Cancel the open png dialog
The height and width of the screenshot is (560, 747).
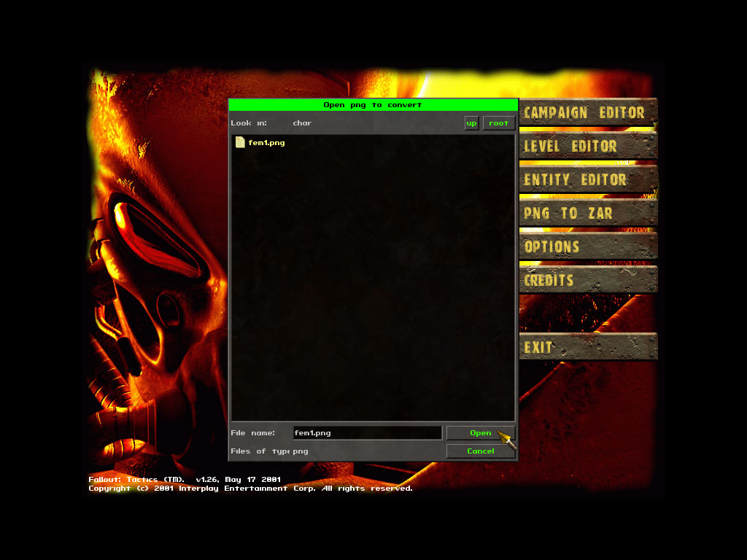480,451
